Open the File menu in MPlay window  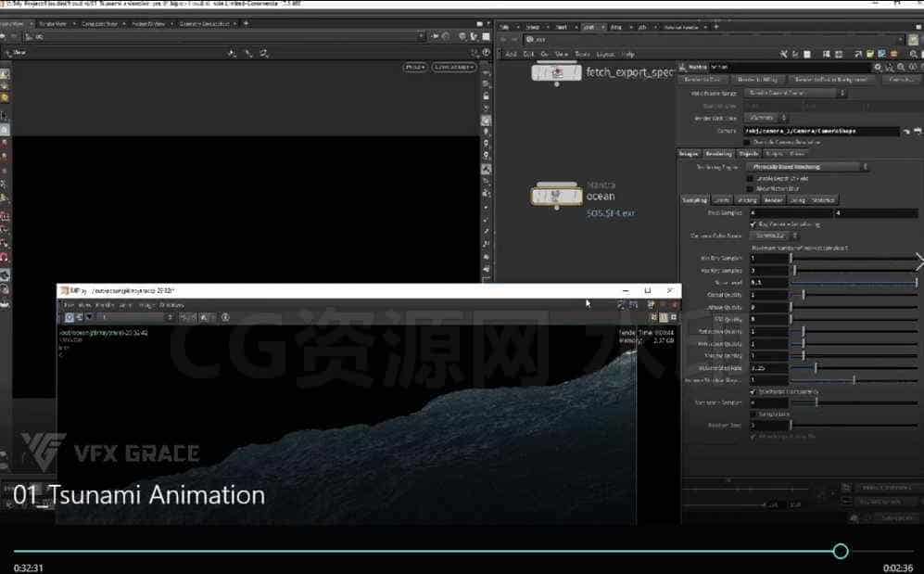click(x=69, y=305)
